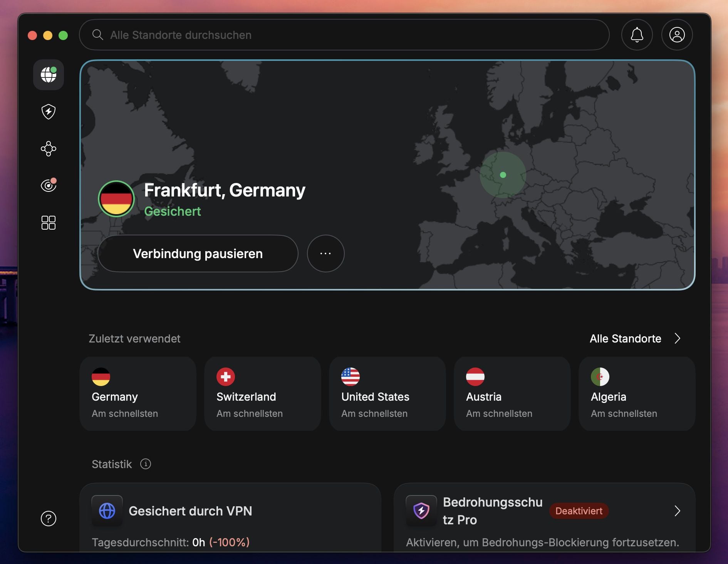The width and height of the screenshot is (728, 564).
Task: Open help via the question mark icon
Action: coord(48,519)
